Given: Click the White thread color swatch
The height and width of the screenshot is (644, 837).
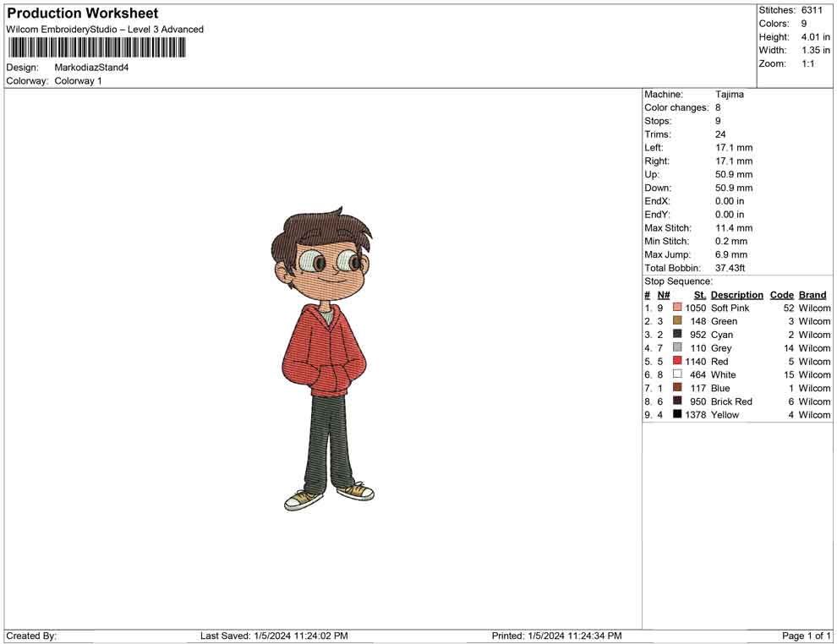Looking at the screenshot, I should coord(677,374).
